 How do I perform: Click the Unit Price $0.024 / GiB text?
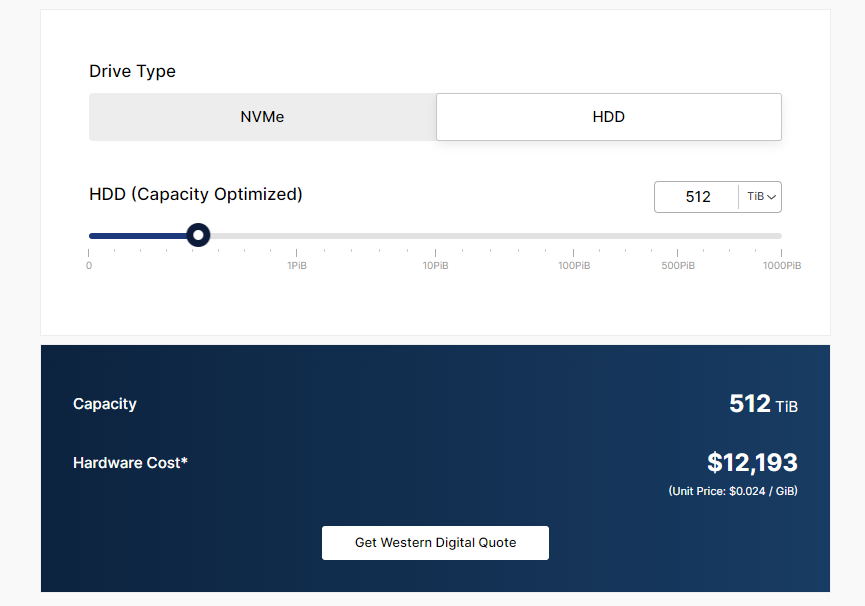733,491
